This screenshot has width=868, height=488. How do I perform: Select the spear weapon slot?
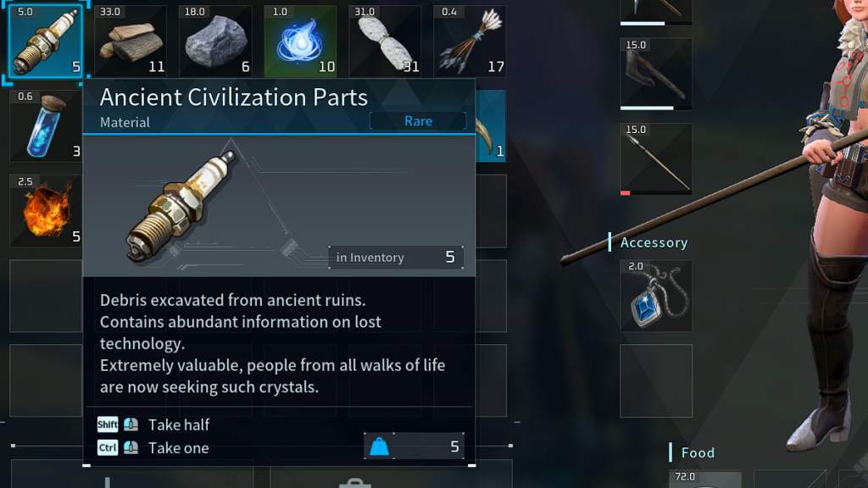coord(656,159)
